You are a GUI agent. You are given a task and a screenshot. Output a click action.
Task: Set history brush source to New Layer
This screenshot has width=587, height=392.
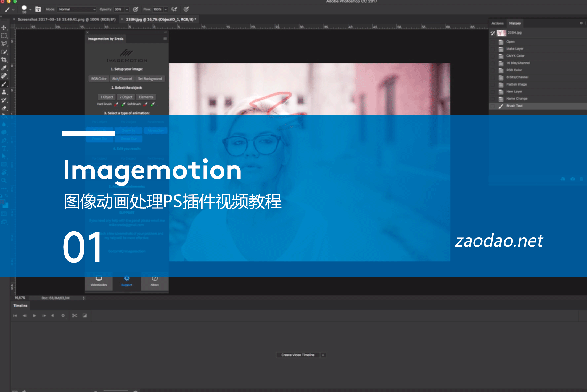click(x=493, y=91)
